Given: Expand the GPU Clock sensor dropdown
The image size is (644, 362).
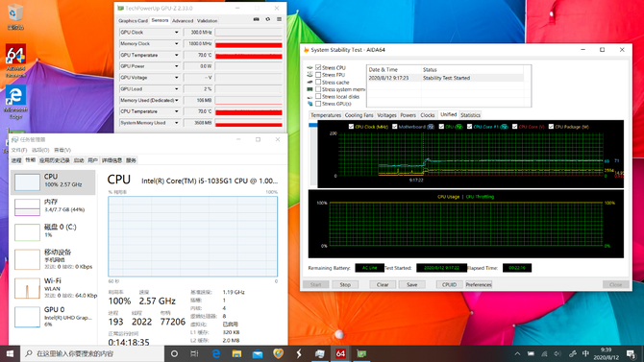Looking at the screenshot, I should [177, 32].
